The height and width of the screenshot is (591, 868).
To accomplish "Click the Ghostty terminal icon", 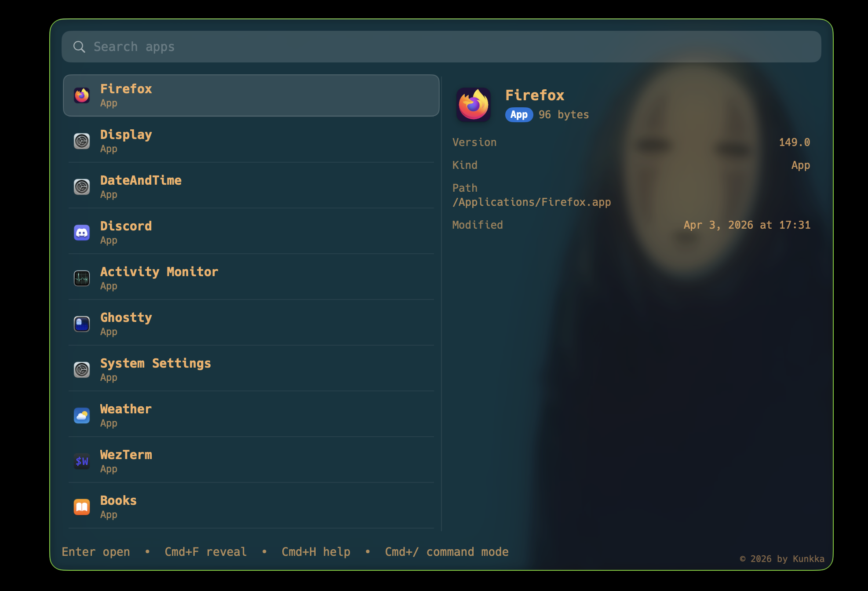I will [82, 324].
